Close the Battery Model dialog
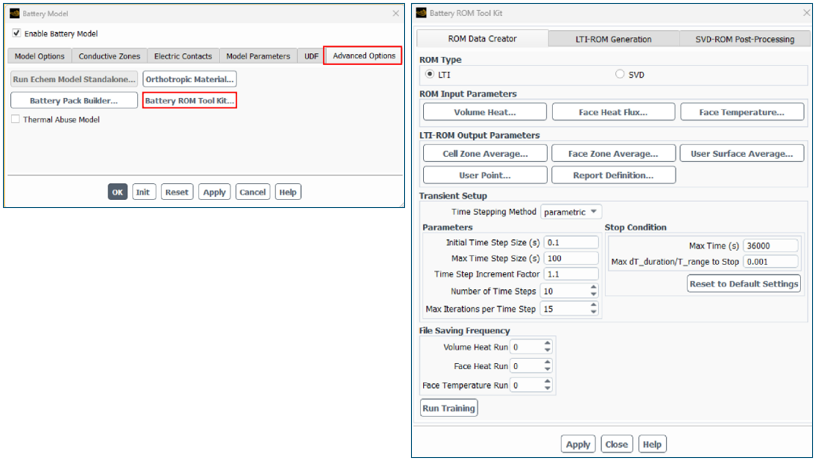The height and width of the screenshot is (462, 815). click(395, 12)
